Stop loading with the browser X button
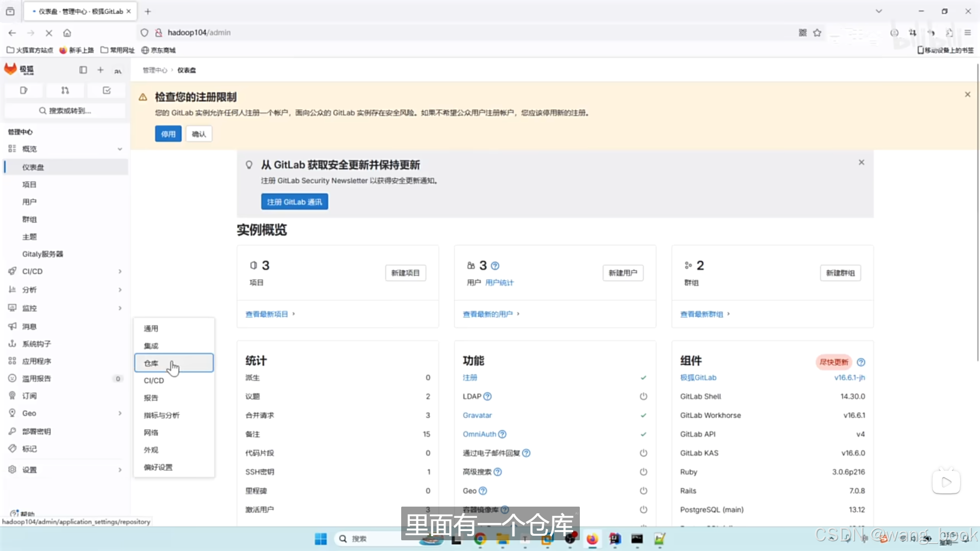This screenshot has width=980, height=551. (49, 33)
